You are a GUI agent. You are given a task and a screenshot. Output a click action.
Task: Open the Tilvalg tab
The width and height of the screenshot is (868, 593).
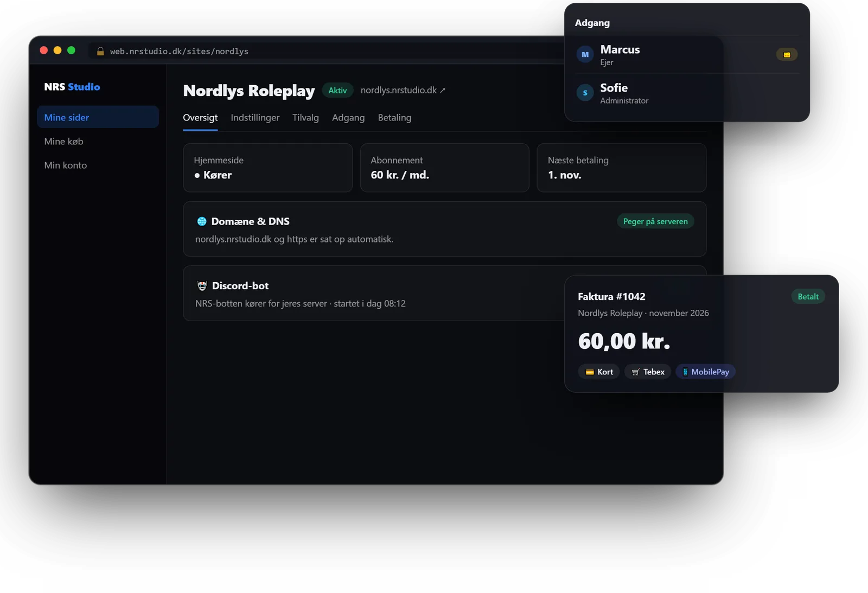(305, 118)
